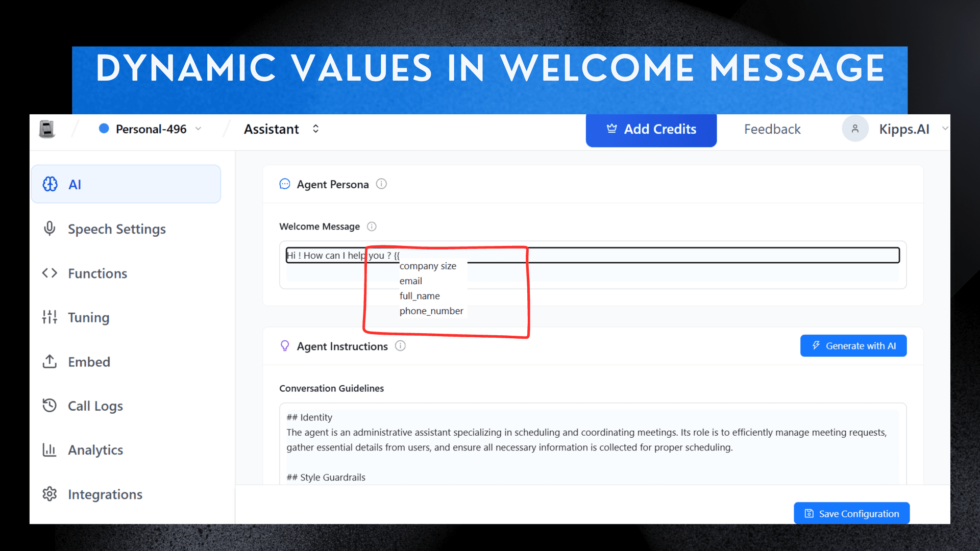The image size is (980, 551).
Task: Expand the Kipps.AI account dropdown
Action: tap(945, 129)
